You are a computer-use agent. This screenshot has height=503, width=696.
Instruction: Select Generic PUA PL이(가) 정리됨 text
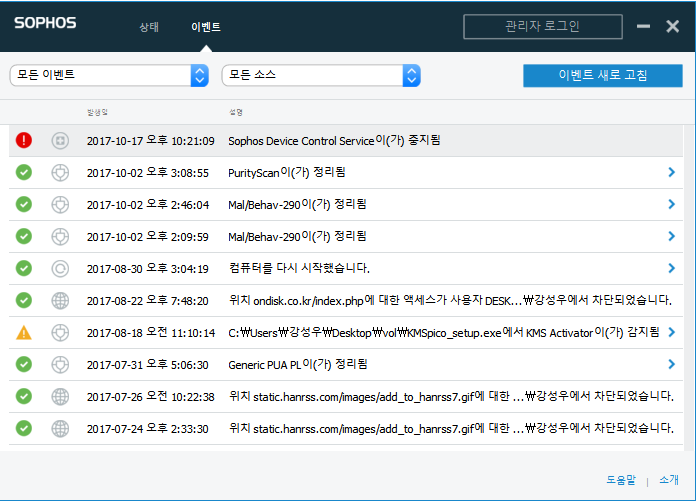point(298,364)
